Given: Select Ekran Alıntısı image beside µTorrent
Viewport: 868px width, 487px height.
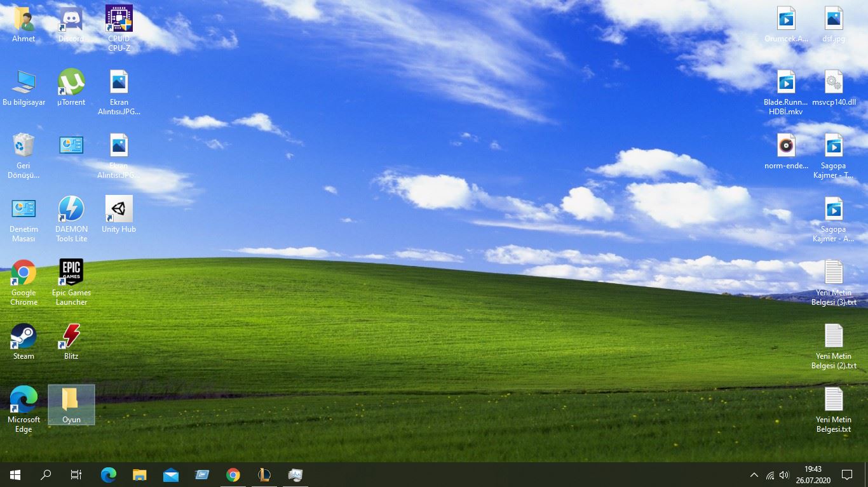Looking at the screenshot, I should pyautogui.click(x=119, y=93).
